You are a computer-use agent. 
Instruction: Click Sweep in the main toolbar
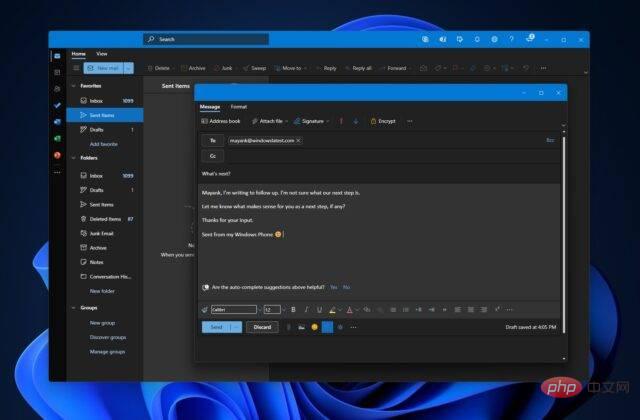tap(254, 68)
